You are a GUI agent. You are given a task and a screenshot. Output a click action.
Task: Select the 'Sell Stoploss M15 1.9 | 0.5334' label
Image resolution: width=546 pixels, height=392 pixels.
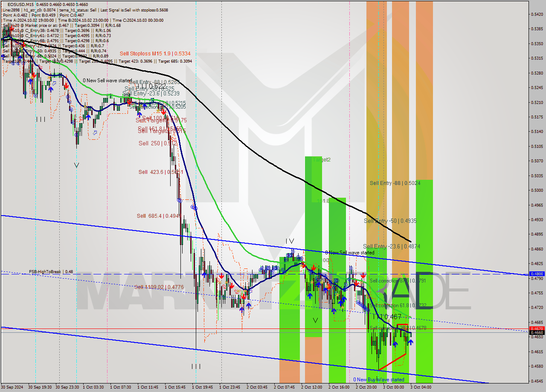(x=155, y=53)
